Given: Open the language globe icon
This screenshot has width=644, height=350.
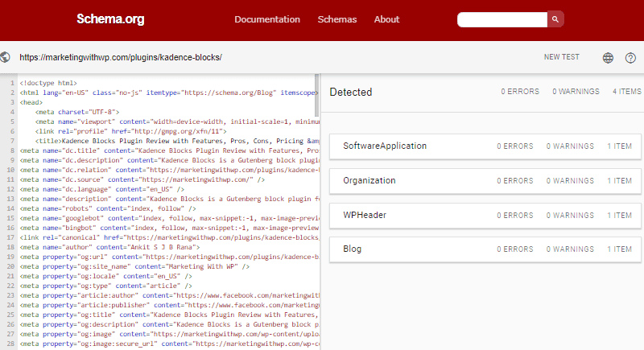Looking at the screenshot, I should point(608,58).
